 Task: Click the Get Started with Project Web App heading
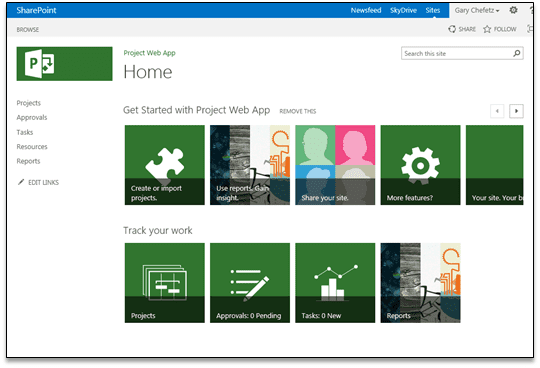click(x=196, y=110)
